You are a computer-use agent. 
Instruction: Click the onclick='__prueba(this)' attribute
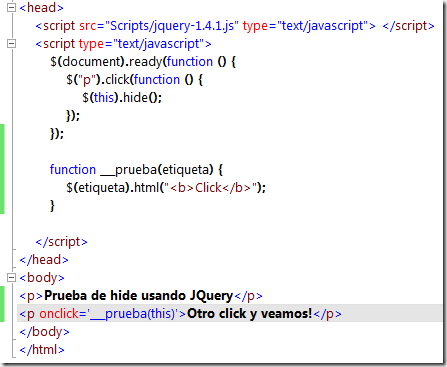[x=108, y=314]
